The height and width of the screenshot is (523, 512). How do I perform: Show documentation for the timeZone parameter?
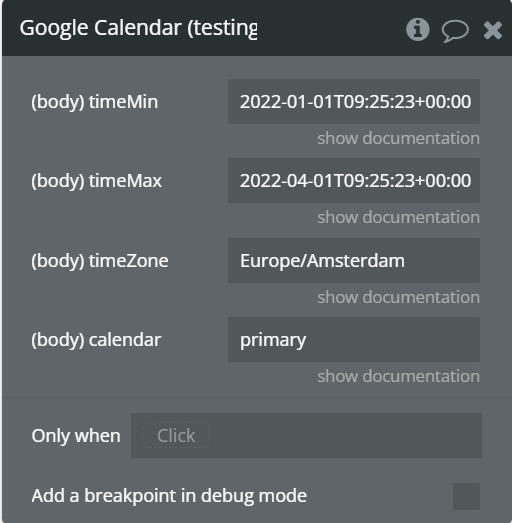click(398, 297)
